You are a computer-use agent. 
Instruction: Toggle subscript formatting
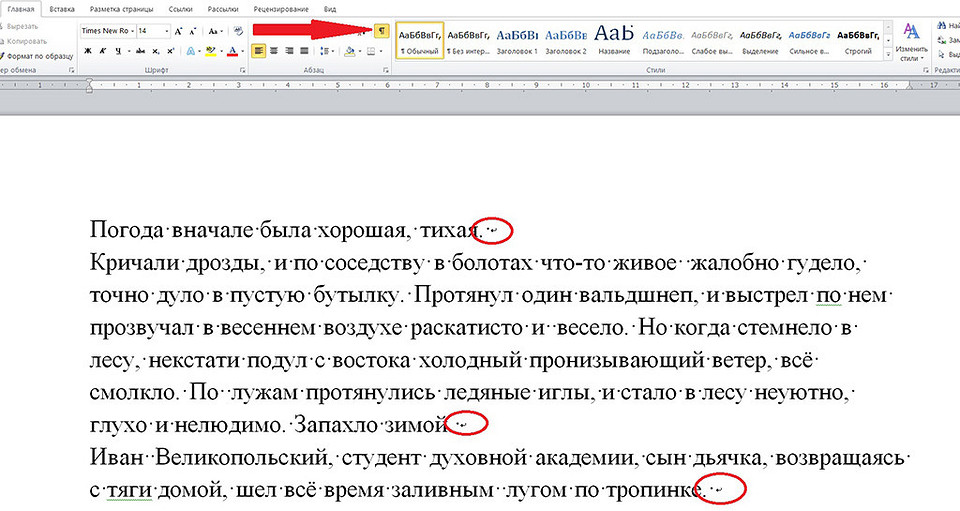156,51
